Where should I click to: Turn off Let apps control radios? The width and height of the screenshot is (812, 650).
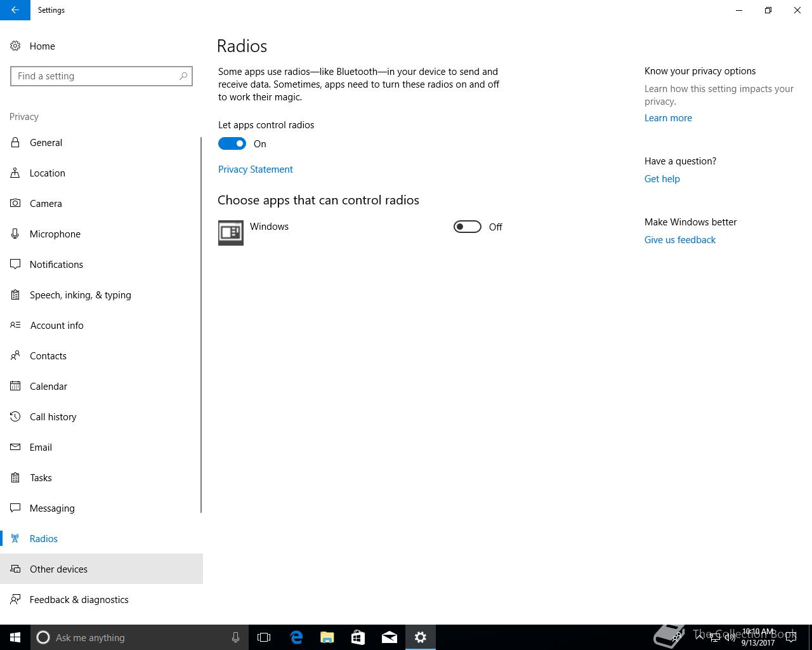(232, 143)
